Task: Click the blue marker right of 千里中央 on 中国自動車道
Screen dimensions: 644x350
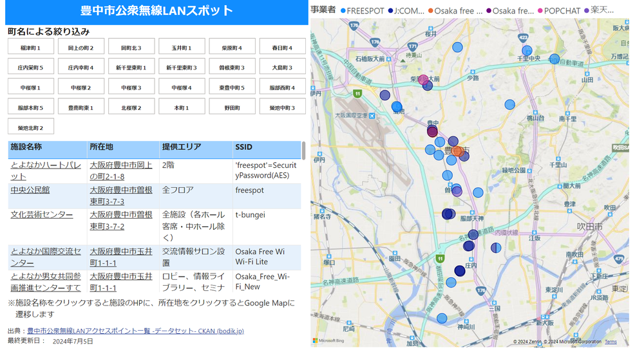Action: pos(554,59)
